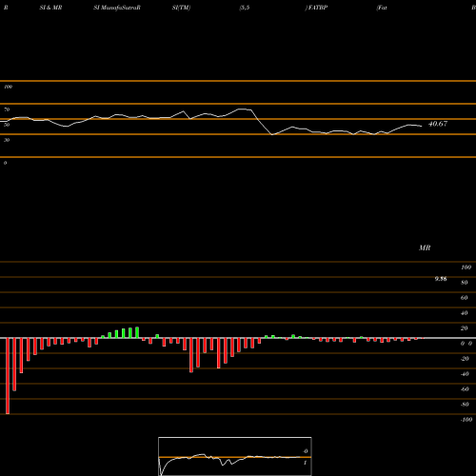This screenshot has width=476, height=476.
Task: Click the -80 label on the MR axis
Action: pyautogui.click(x=465, y=405)
